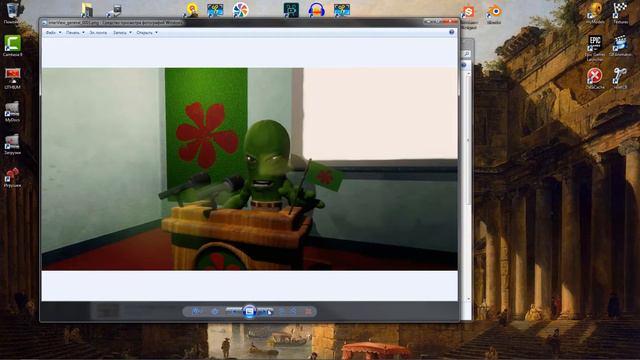This screenshot has height=360, width=640.
Task: Go to the previous photo in viewer
Action: 234,312
